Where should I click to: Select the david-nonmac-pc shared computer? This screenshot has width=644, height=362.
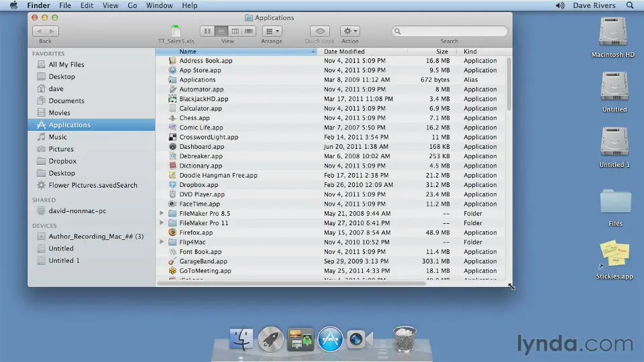(x=77, y=211)
